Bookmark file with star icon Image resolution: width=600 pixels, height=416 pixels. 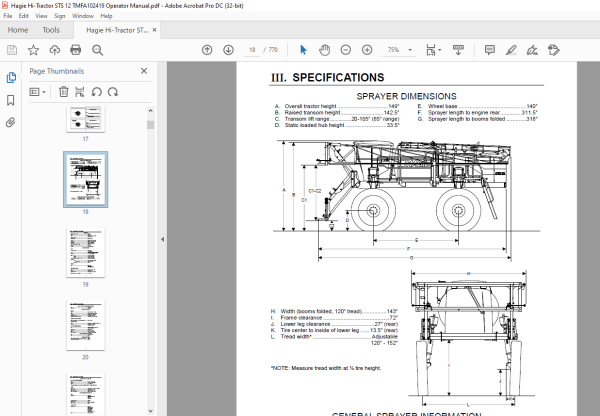tap(33, 50)
